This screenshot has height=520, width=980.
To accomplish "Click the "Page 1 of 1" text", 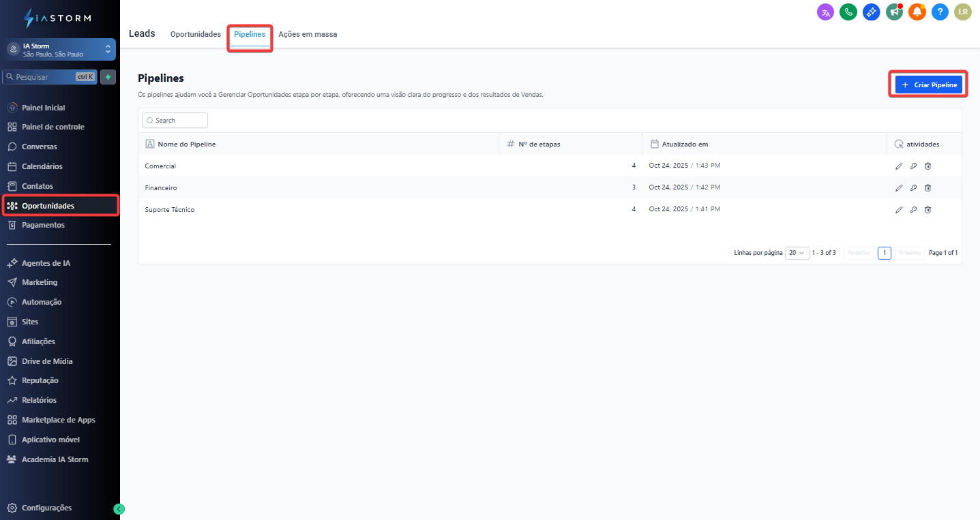I will tap(943, 253).
